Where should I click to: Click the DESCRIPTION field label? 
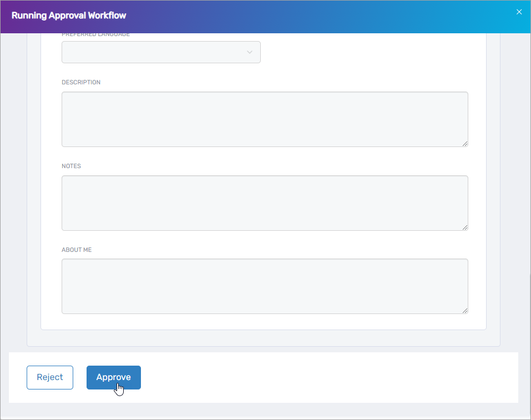point(81,82)
